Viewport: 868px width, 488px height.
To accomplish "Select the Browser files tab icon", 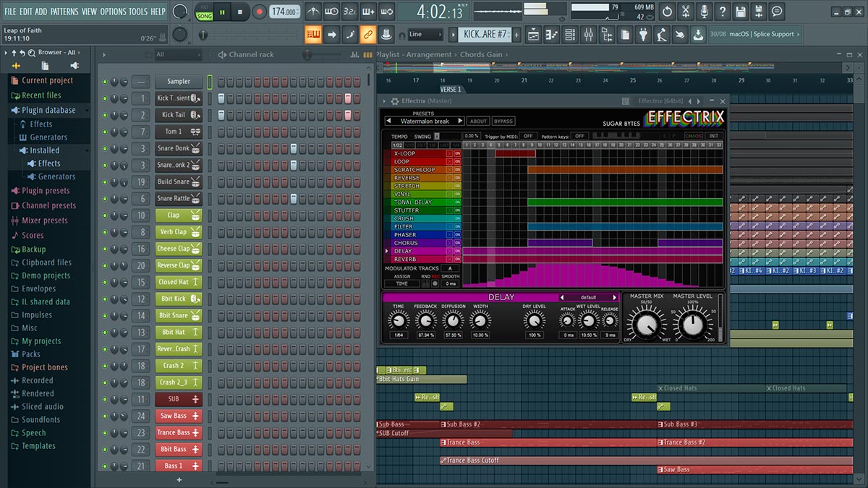I will click(45, 66).
